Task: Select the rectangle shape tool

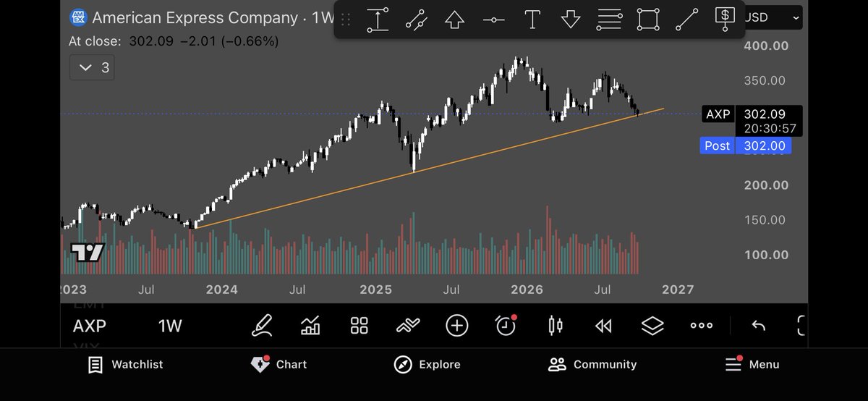Action: pos(649,20)
